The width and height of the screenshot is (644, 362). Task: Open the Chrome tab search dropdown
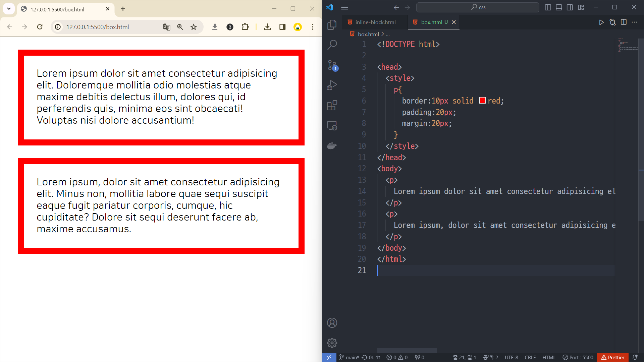(9, 9)
